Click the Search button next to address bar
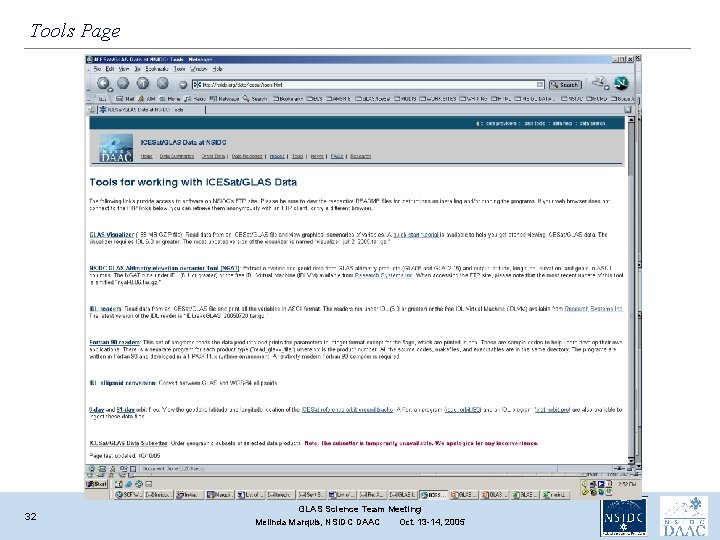 pyautogui.click(x=565, y=85)
